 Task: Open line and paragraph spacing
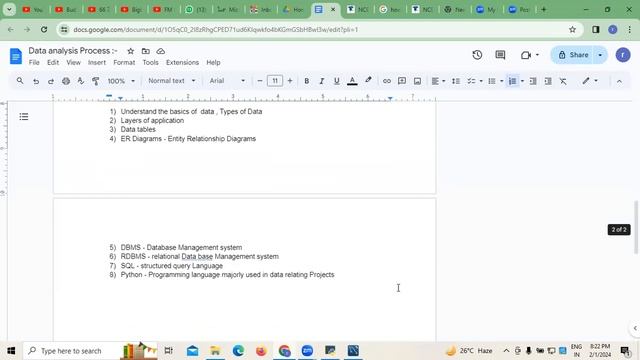pyautogui.click(x=456, y=81)
